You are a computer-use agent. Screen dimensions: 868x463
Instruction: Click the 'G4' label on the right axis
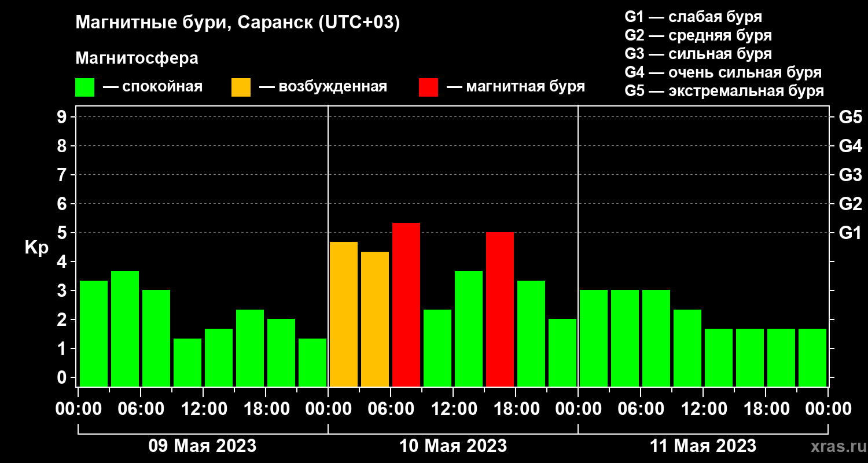[x=850, y=146]
